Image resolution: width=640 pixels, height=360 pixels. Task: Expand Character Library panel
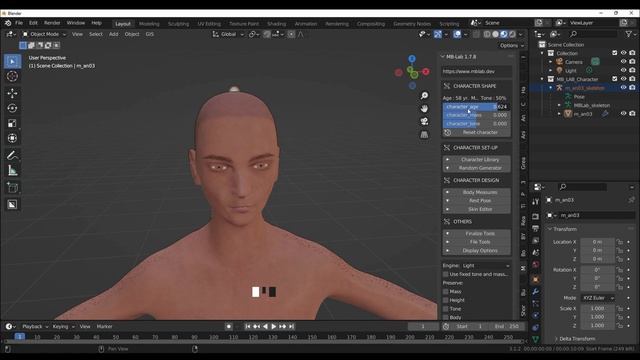pos(476,160)
